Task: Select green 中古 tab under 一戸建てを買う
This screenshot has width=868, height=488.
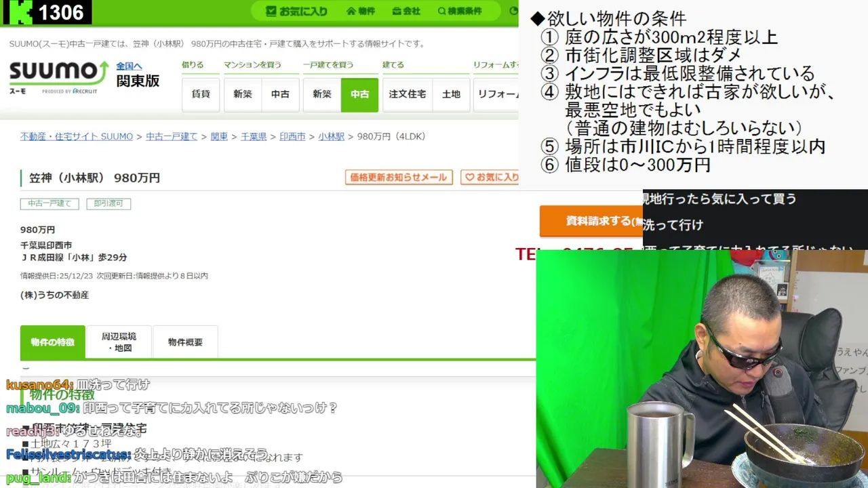Action: [x=359, y=94]
